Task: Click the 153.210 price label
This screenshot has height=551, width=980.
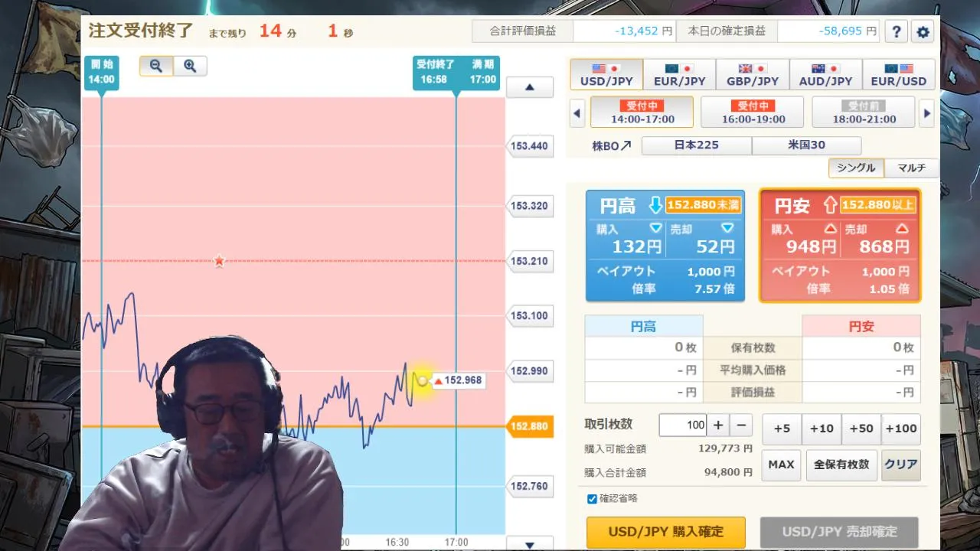Action: click(530, 261)
